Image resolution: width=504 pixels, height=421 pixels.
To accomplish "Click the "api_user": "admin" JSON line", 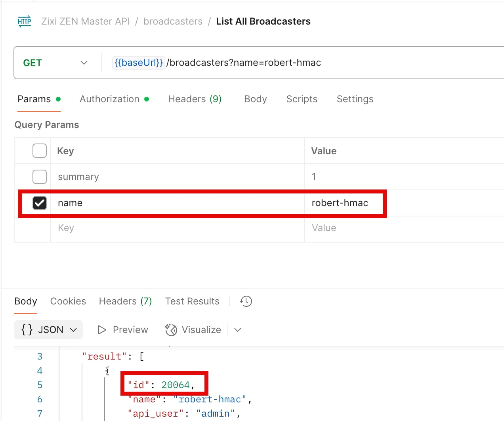I will coord(184,413).
